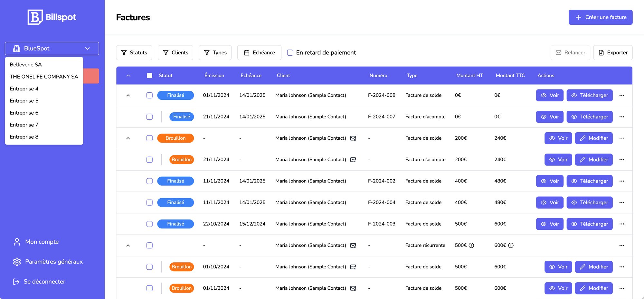Open more options for F-2024-007

point(622,117)
